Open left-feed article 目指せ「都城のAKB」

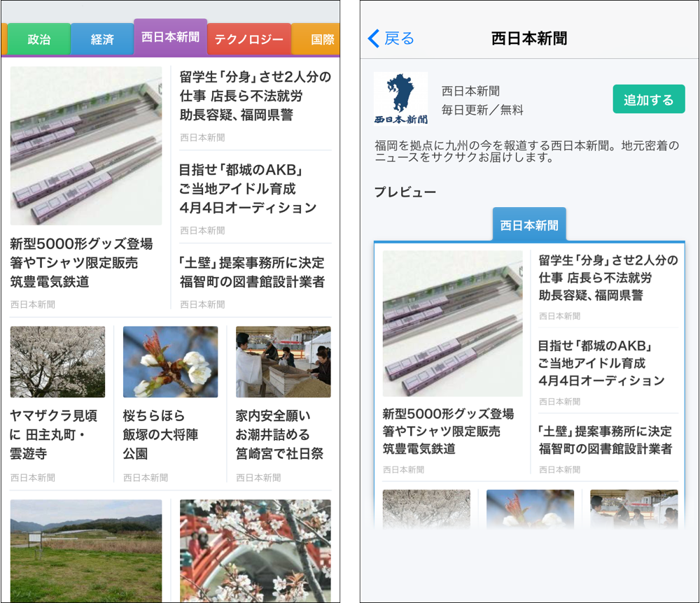(248, 189)
